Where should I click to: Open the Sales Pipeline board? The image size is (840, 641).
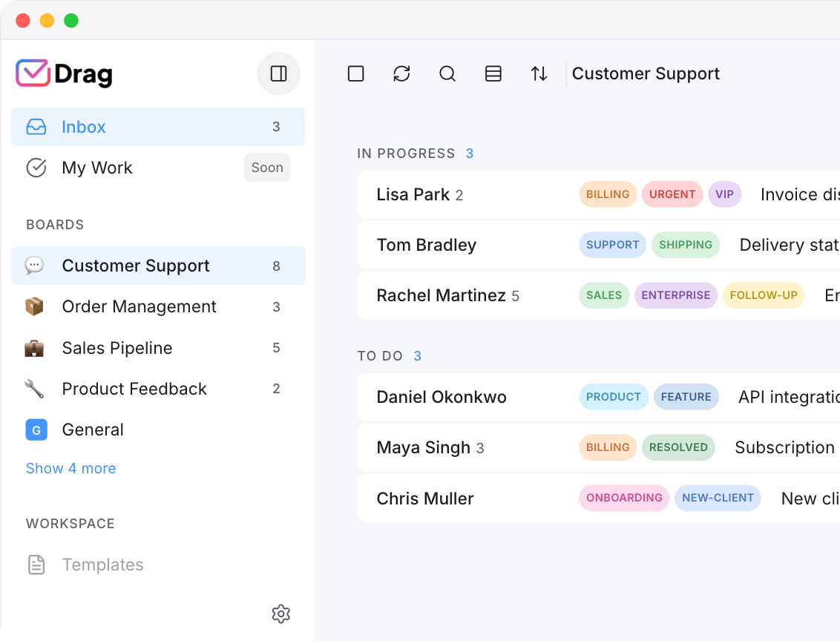pyautogui.click(x=158, y=347)
